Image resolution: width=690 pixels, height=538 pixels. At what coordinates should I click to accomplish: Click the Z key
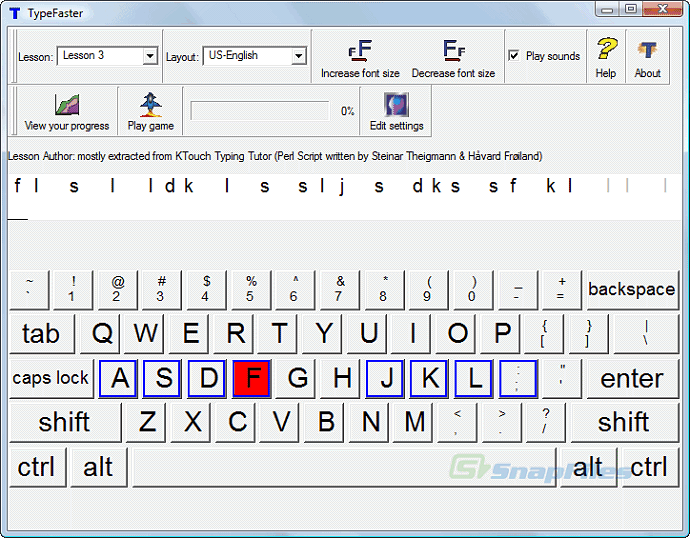(x=146, y=422)
